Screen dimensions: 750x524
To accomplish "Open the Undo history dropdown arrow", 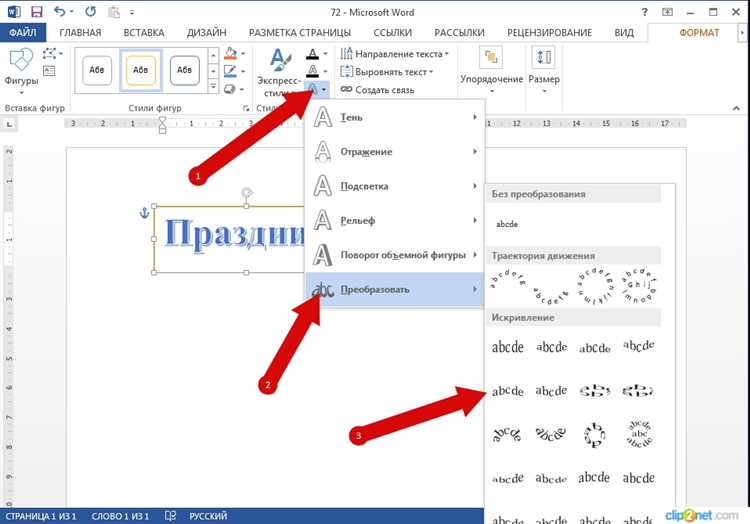I will (72, 12).
